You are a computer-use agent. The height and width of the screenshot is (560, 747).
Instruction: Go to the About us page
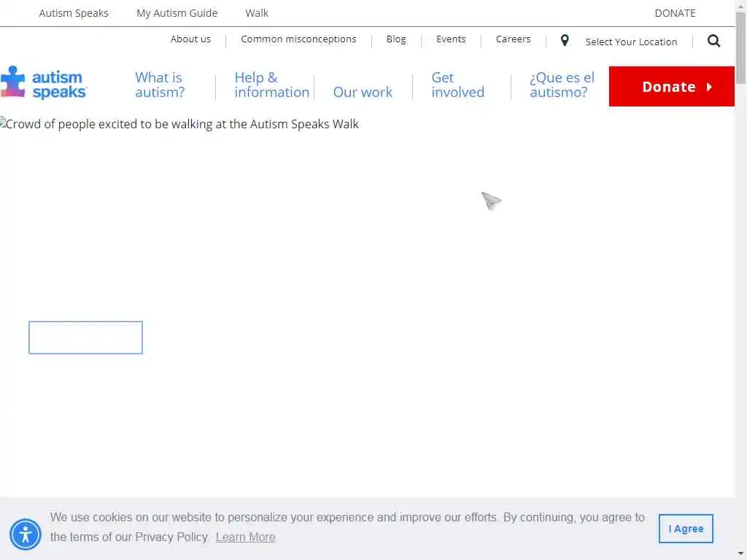pyautogui.click(x=190, y=39)
